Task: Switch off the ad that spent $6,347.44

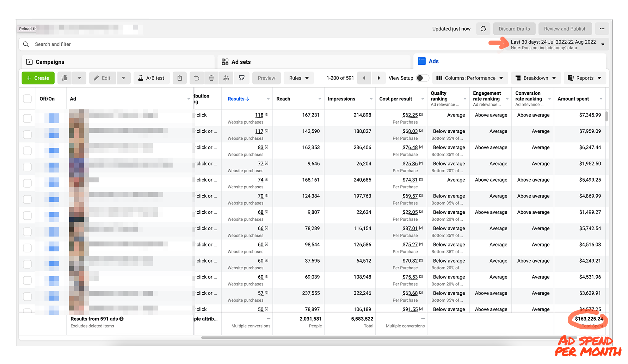Action: coord(54,151)
